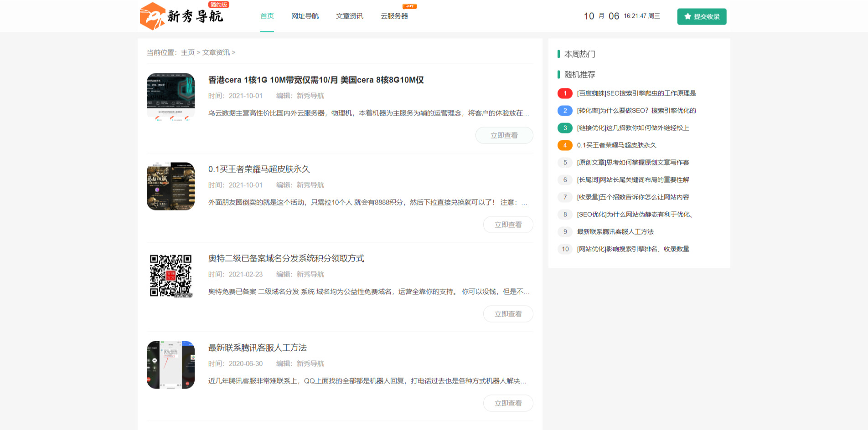Click the blue rank 2 badge

(x=565, y=111)
